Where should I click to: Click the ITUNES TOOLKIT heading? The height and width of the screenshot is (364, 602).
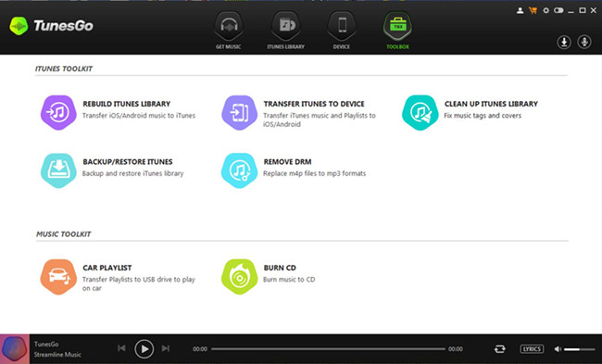64,69
